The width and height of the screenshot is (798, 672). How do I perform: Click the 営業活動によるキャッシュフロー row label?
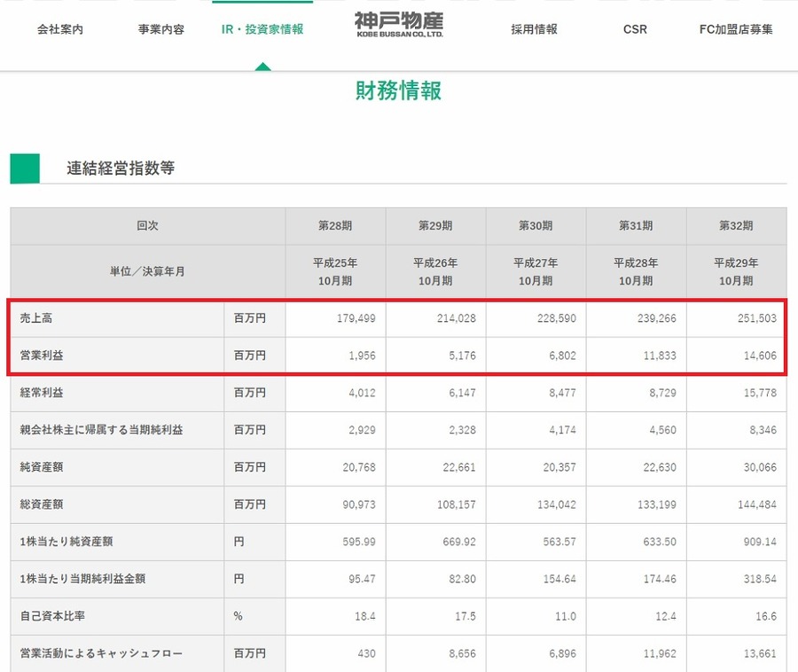point(101,653)
